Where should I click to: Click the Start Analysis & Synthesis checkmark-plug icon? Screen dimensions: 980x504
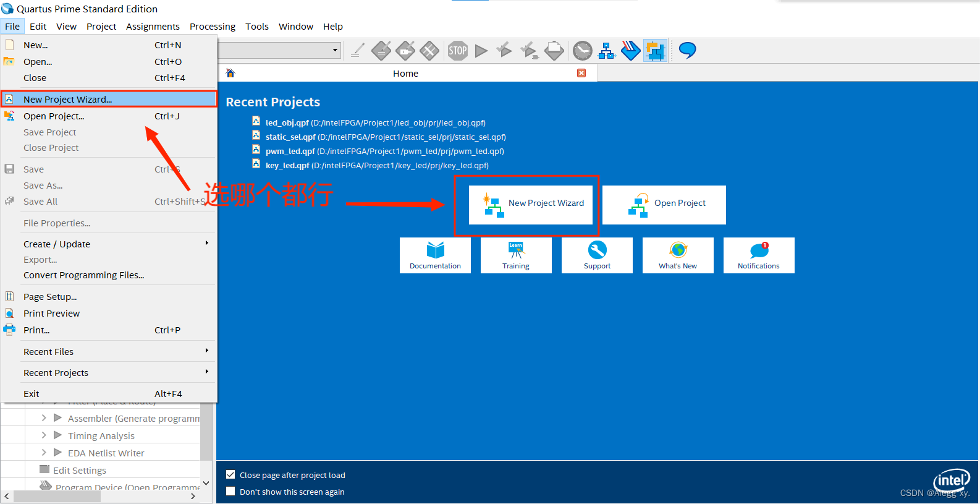(530, 51)
